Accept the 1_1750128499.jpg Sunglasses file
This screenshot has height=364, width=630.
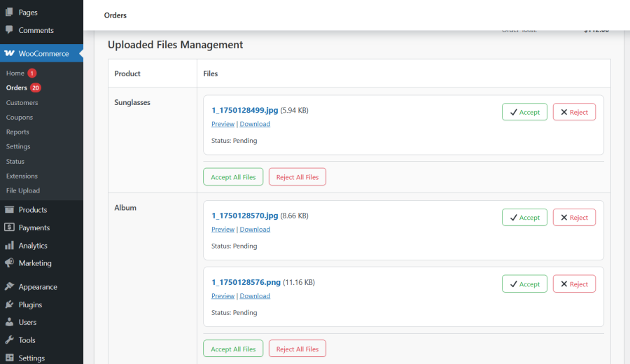[x=524, y=112]
